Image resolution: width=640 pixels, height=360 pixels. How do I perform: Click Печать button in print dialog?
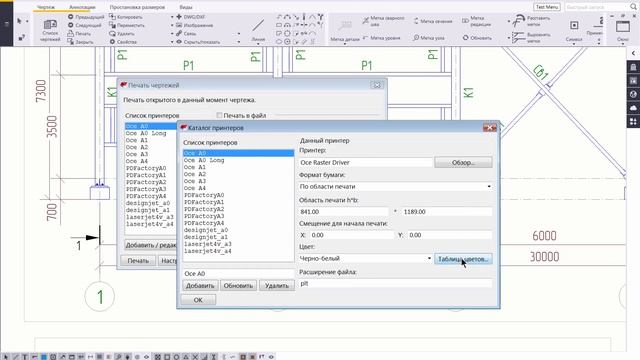pos(138,260)
